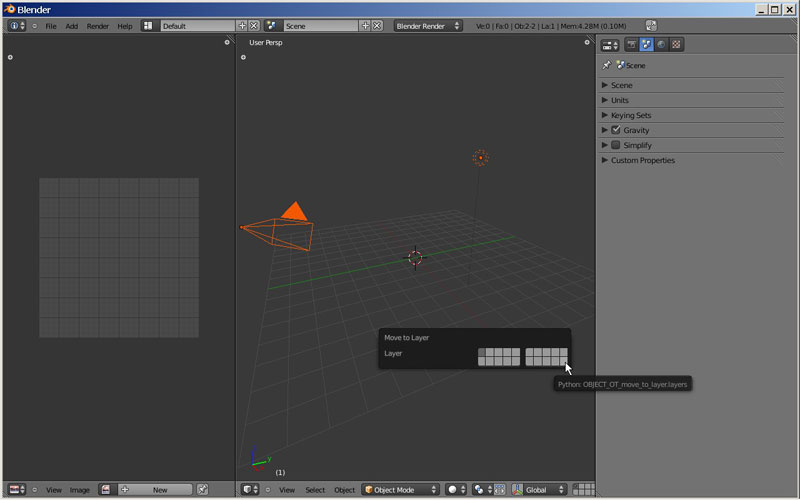Viewport: 800px width, 500px height.
Task: Open the Select menu in 3D view header
Action: click(315, 489)
